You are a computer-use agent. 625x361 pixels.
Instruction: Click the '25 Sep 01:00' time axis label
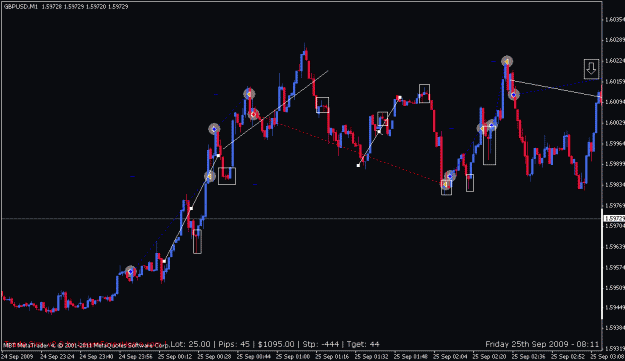[x=293, y=356]
